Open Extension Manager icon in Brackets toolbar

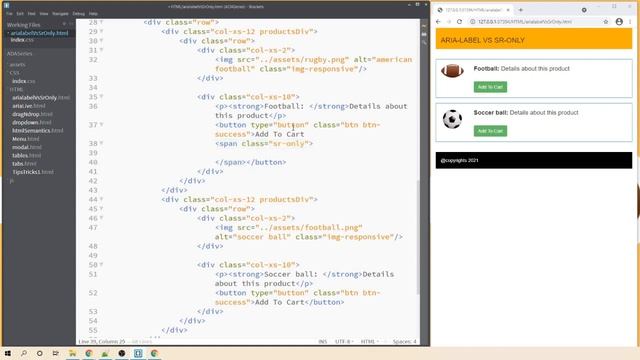(x=424, y=34)
